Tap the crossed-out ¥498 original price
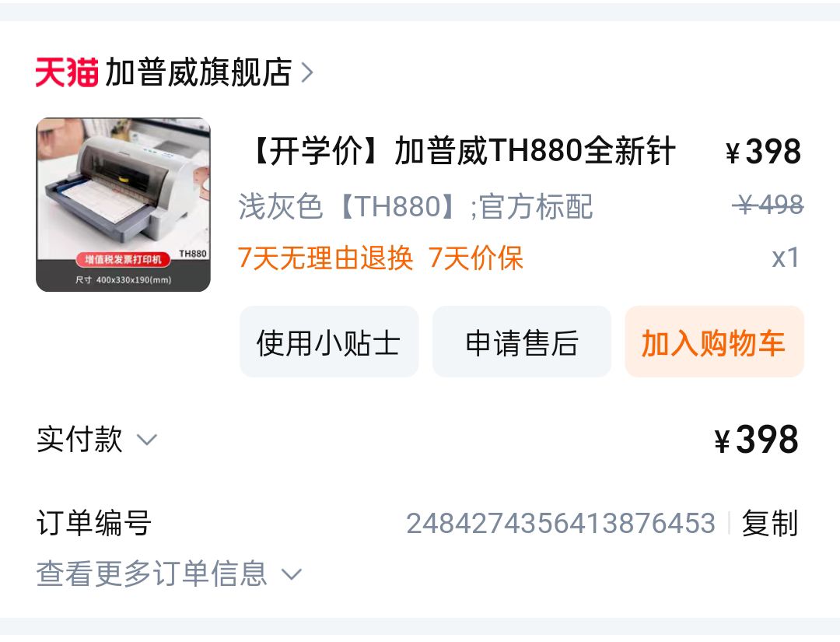 (768, 204)
